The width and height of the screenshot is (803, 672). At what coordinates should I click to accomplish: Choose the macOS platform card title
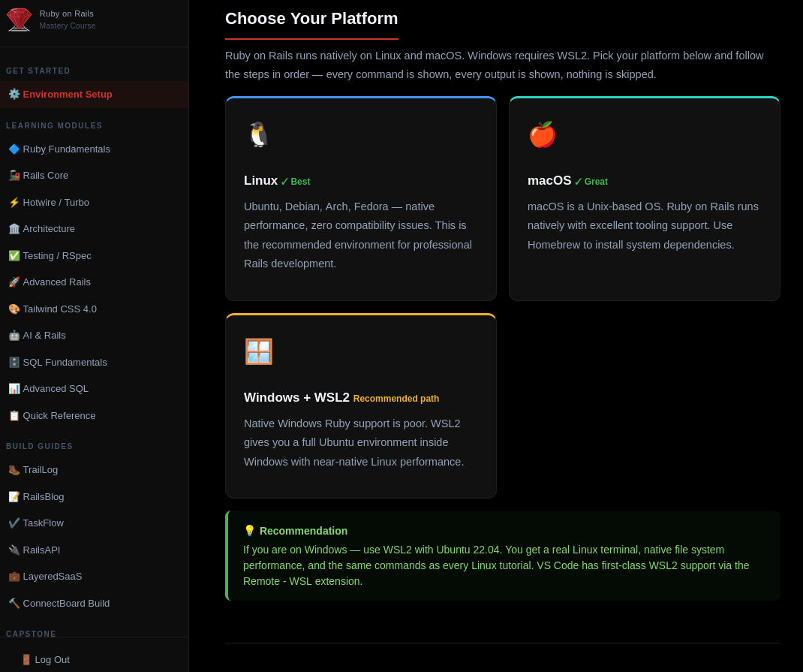click(549, 181)
